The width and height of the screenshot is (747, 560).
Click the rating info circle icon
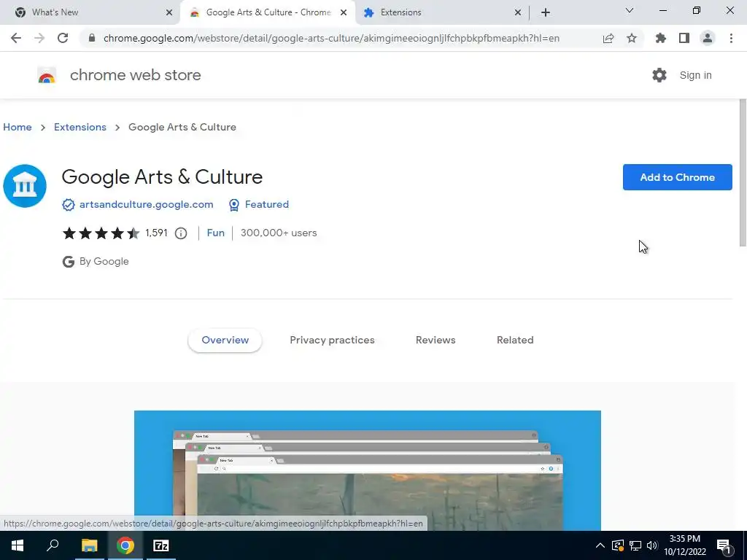[x=181, y=233]
